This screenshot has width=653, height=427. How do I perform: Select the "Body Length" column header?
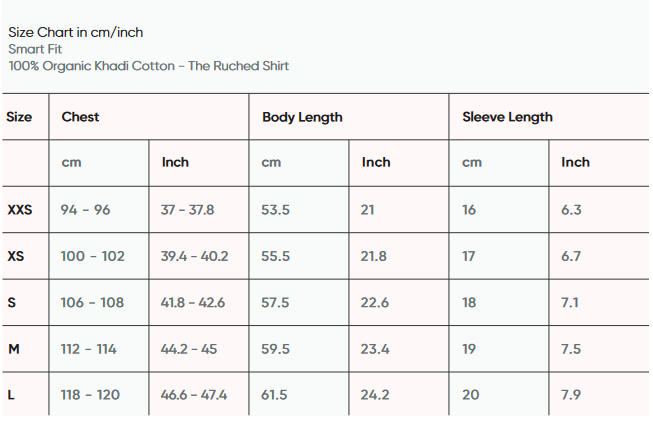302,117
